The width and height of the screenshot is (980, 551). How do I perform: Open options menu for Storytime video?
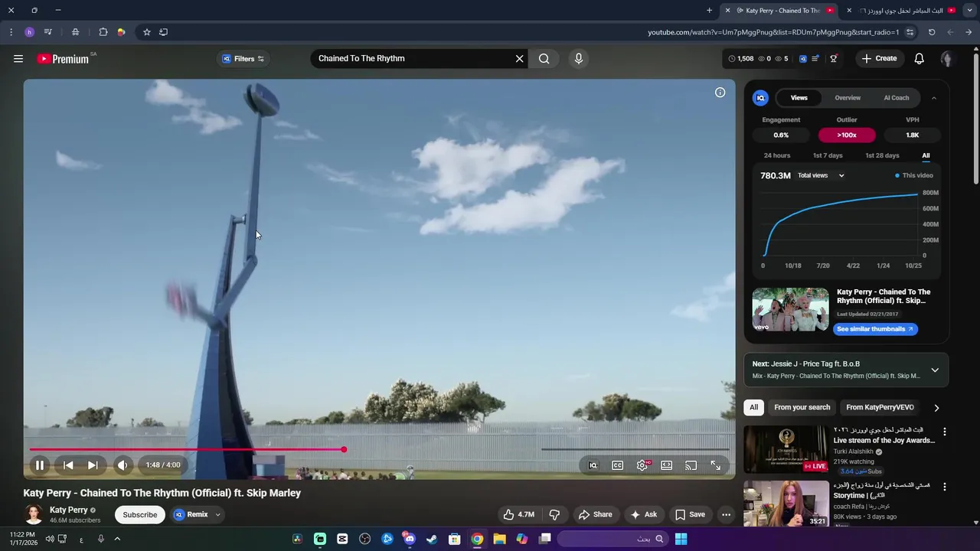(944, 487)
